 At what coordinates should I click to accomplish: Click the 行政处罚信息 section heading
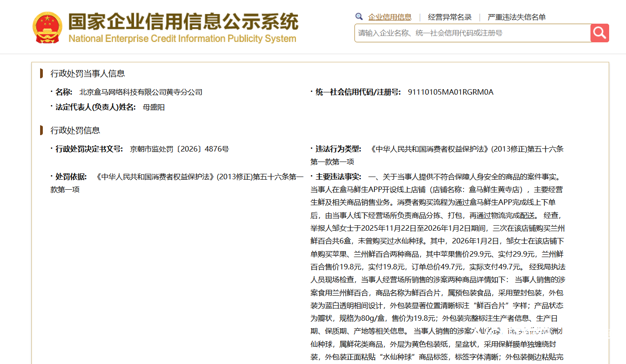(75, 131)
